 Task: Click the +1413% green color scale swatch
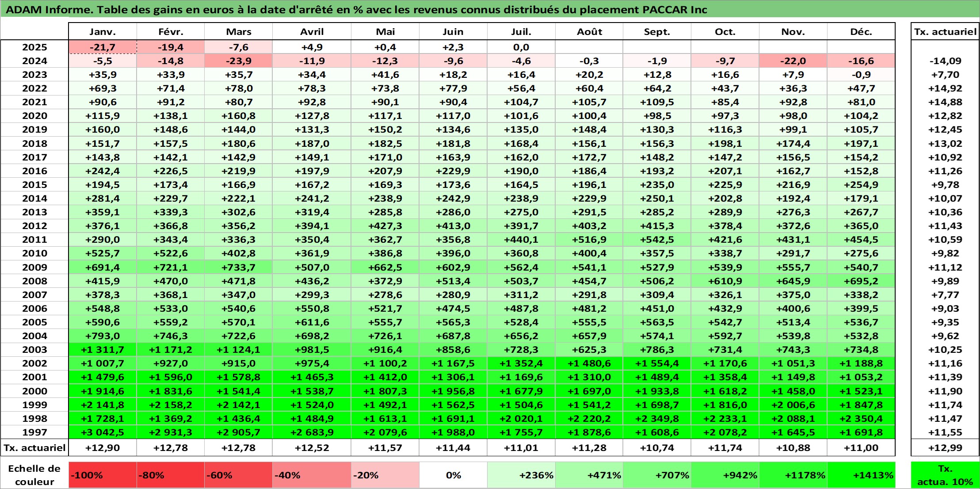point(861,475)
